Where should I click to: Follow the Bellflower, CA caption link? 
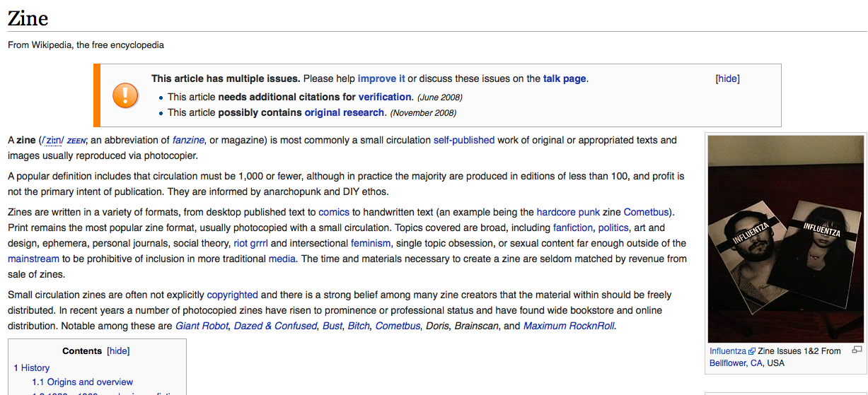[736, 363]
